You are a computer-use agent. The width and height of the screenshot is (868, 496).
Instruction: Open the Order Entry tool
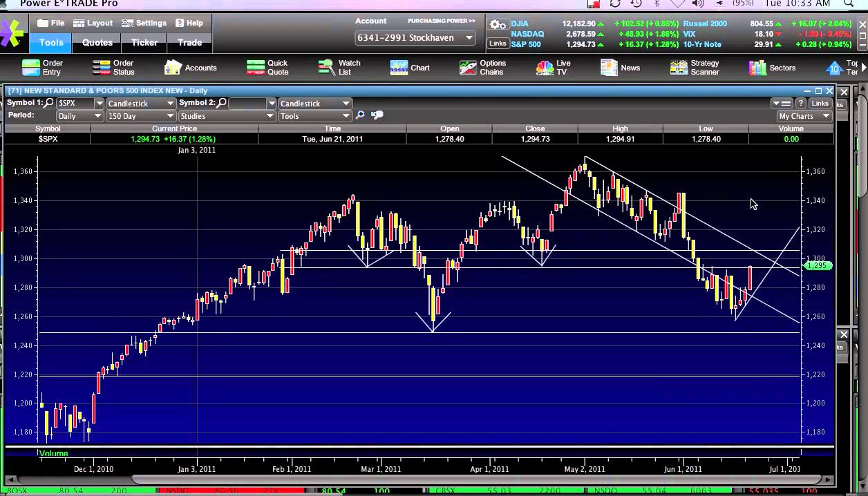42,68
